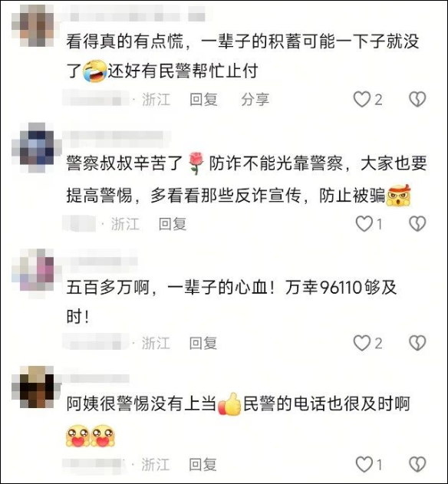
Task: Click the blurred username above 阿姨很警惕 comment
Action: point(94,379)
